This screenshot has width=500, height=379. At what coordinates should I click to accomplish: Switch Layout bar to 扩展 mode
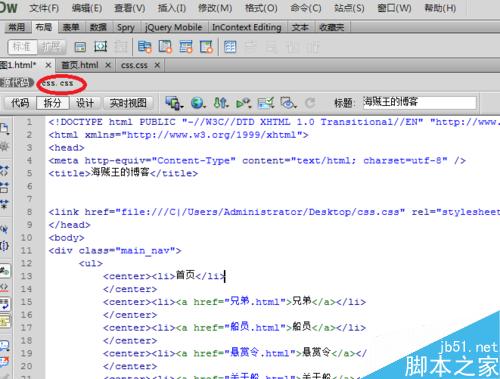tap(51, 47)
